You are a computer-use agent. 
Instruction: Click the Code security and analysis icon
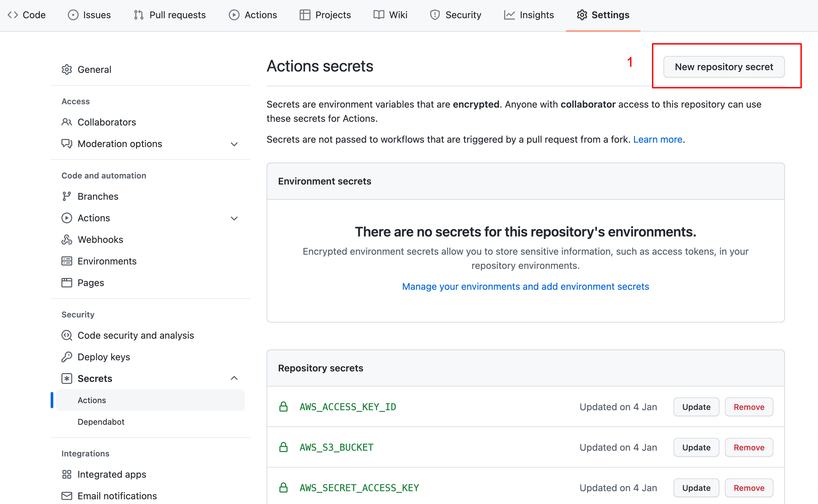click(x=67, y=335)
